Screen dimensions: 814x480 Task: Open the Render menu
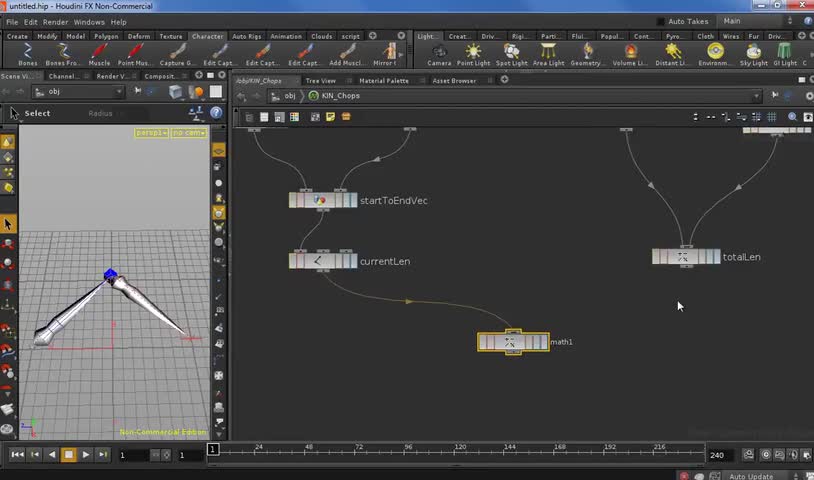pos(56,22)
